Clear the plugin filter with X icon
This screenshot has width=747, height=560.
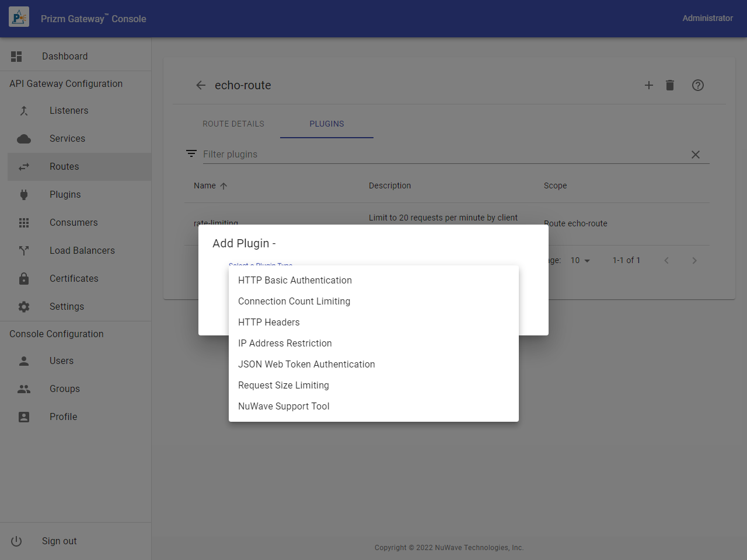click(695, 155)
